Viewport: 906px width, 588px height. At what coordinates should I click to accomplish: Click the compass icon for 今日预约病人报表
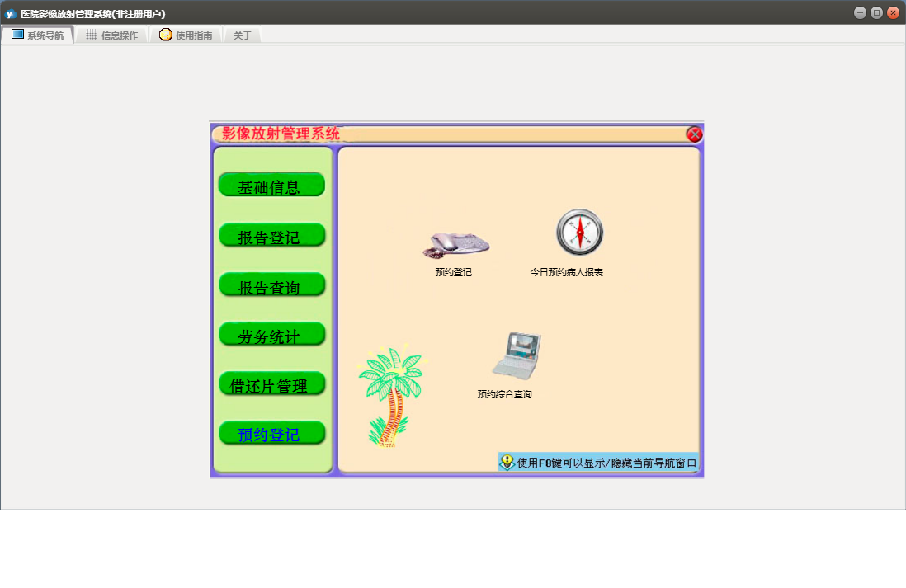[579, 232]
